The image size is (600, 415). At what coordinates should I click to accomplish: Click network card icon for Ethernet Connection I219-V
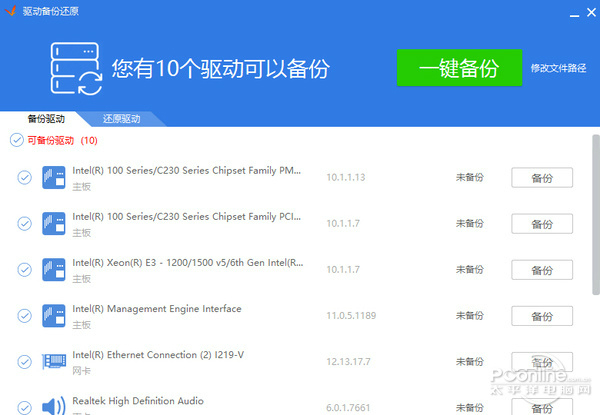(54, 361)
